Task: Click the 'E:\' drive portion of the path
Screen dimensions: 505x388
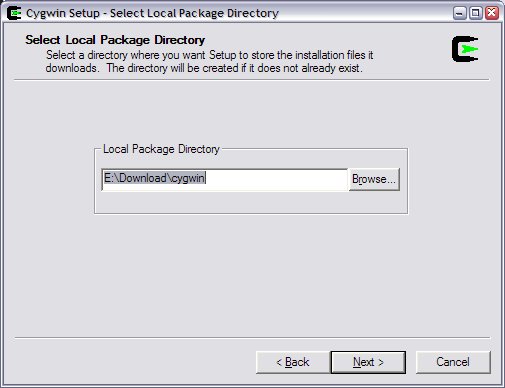Action: pyautogui.click(x=111, y=178)
